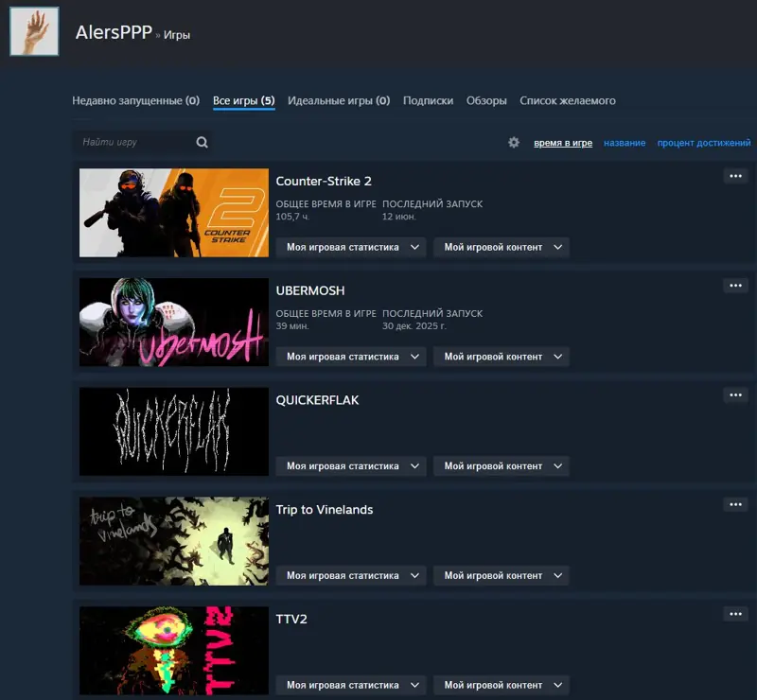Open the gear settings icon beside sorting
The image size is (757, 700).
coord(514,143)
